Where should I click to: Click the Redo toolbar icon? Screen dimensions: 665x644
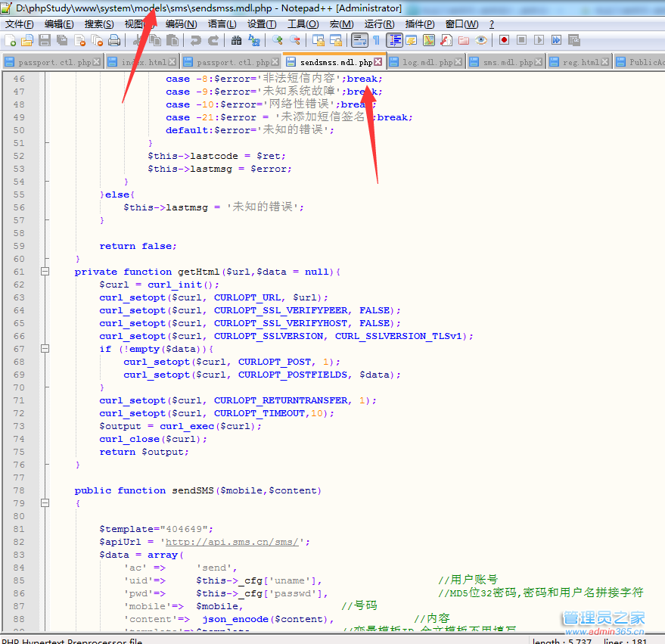(x=213, y=40)
